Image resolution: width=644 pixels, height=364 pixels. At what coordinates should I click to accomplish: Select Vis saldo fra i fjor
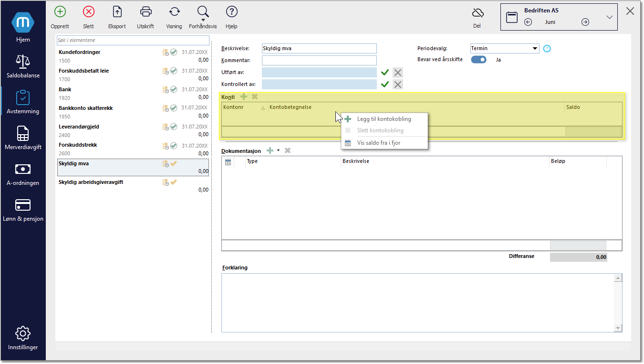(x=379, y=142)
